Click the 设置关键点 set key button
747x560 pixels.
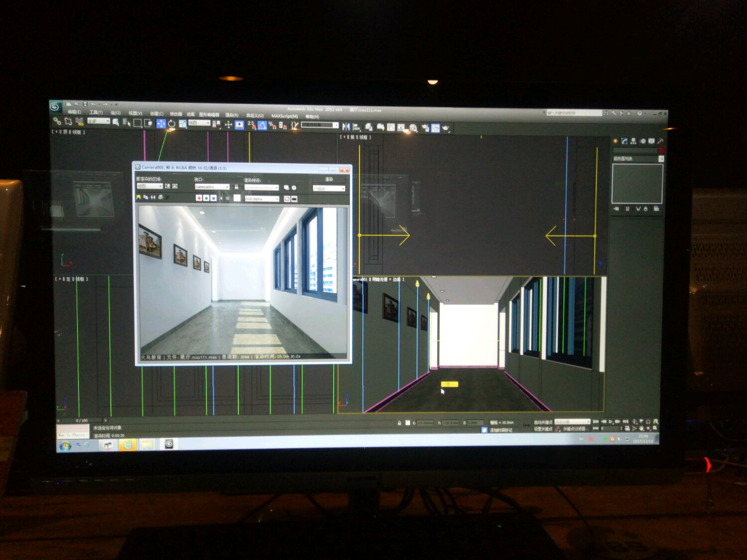point(543,429)
